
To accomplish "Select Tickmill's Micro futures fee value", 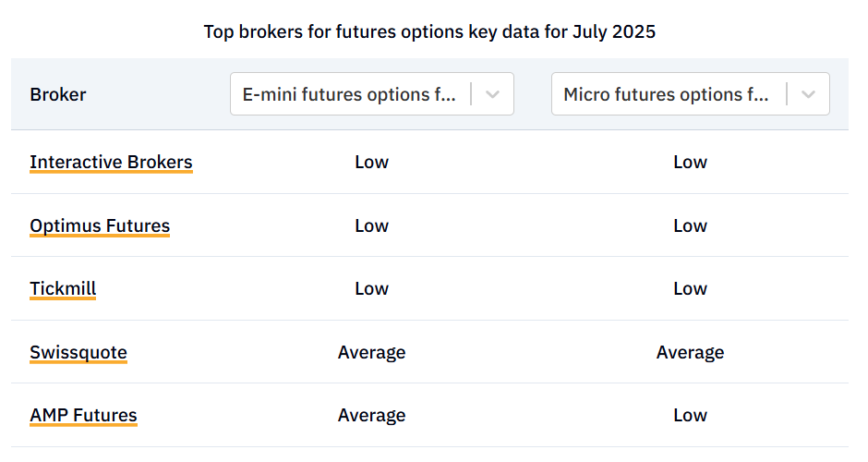I will pos(690,288).
